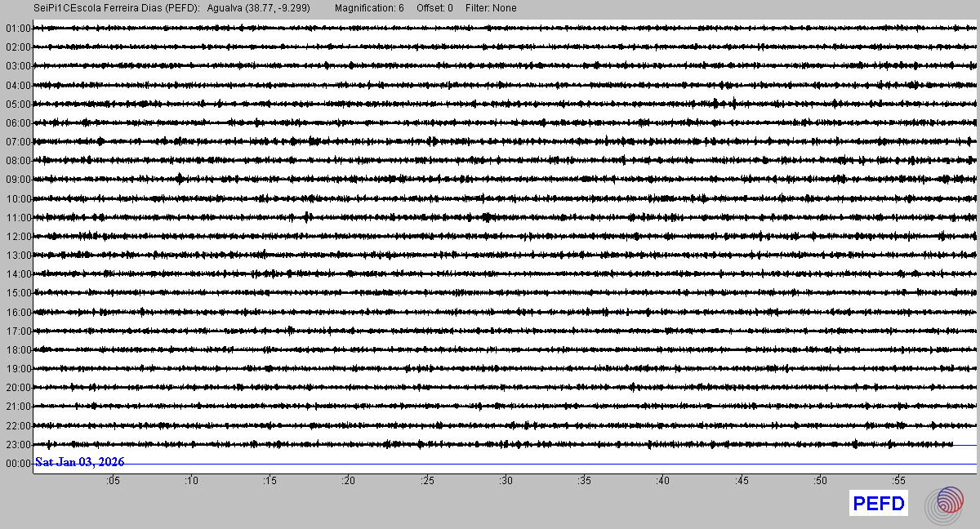Click the :30 minute axis marker

506,481
